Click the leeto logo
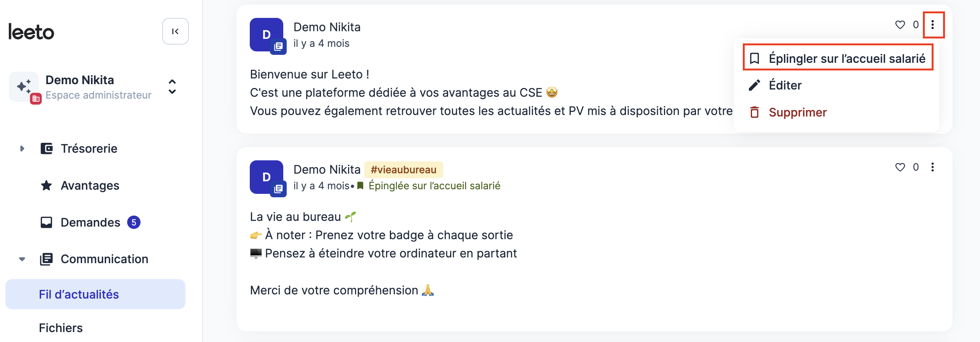 (x=31, y=32)
